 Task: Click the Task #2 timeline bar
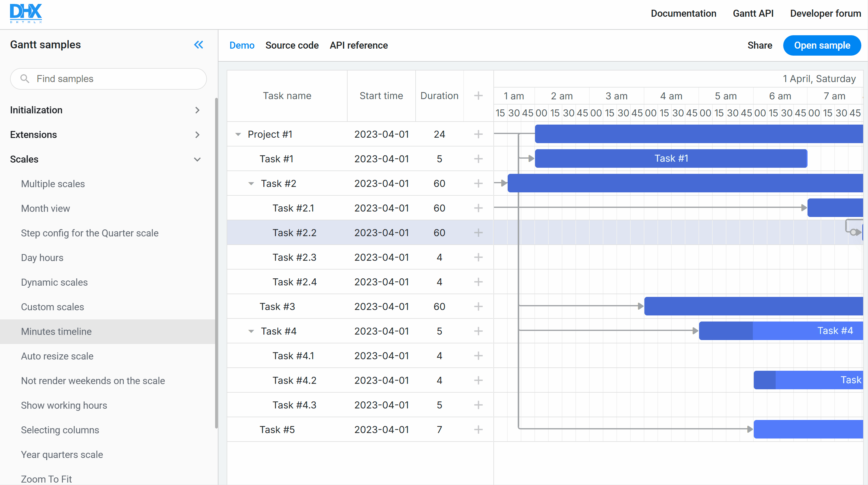click(685, 183)
